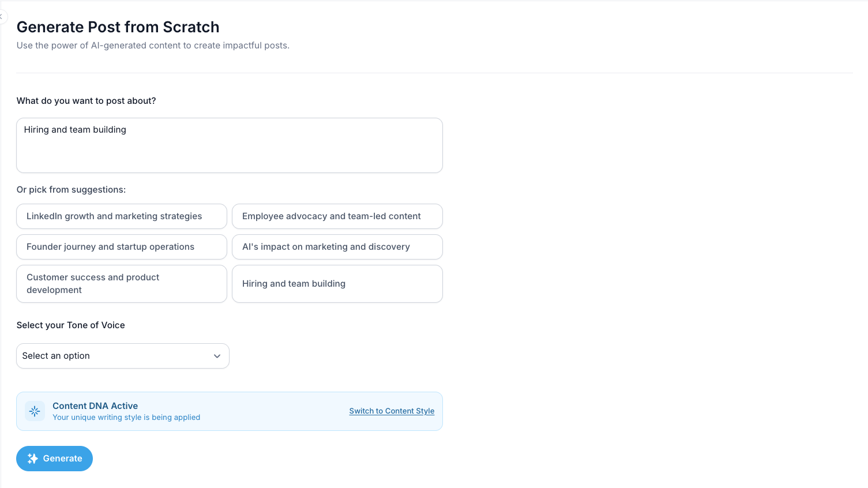This screenshot has width=868, height=488.
Task: Focus the post topic text area
Action: coord(230,145)
